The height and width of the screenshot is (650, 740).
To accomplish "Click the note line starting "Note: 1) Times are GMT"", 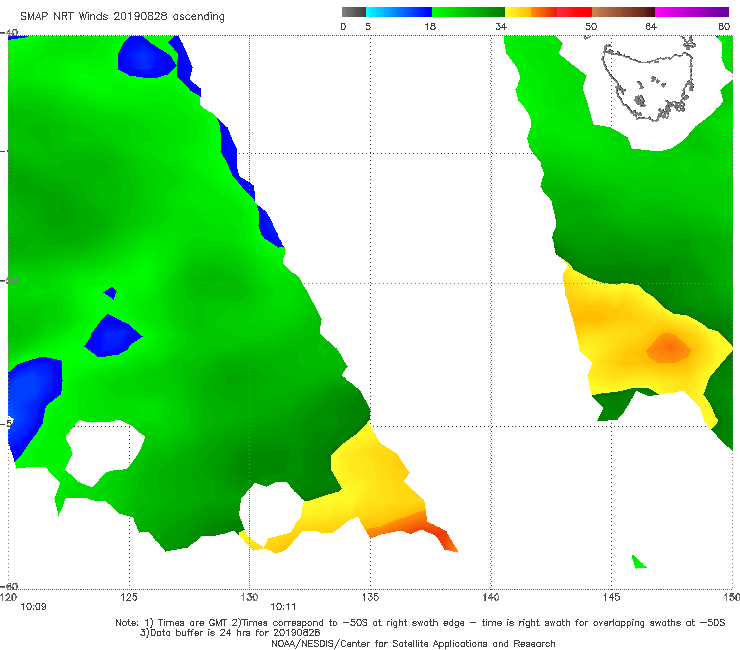I will (420, 623).
